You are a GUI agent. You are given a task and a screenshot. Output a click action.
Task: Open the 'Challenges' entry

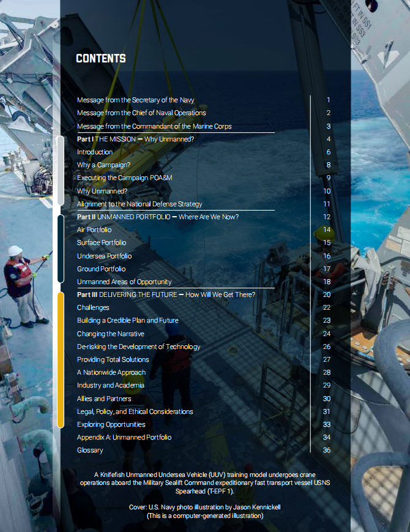93,308
